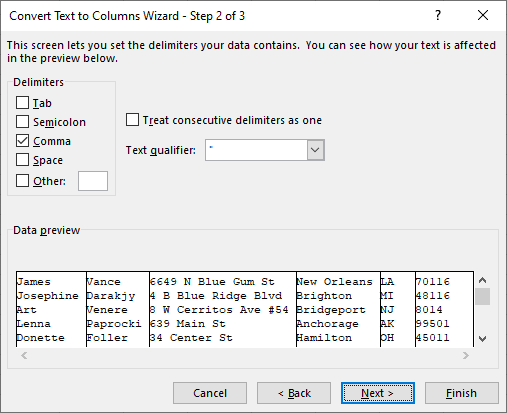The height and width of the screenshot is (413, 507).
Task: Enable the Tab delimiter checkbox
Action: [x=22, y=103]
